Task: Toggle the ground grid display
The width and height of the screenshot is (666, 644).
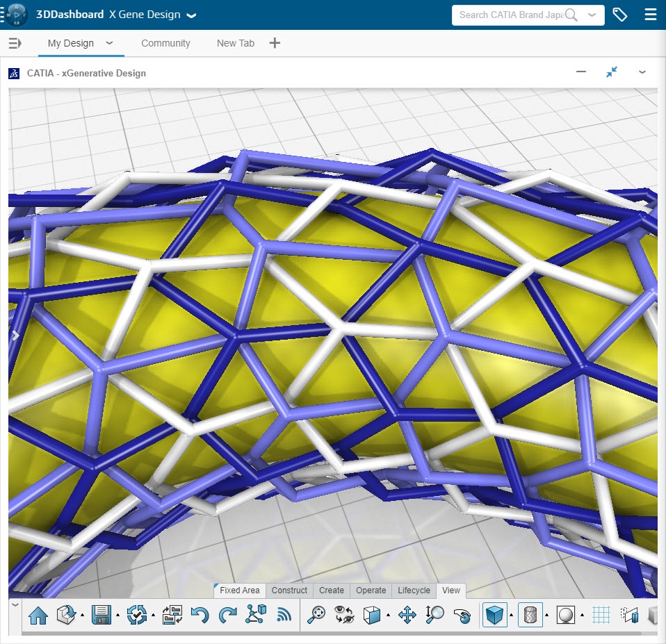Action: [601, 615]
